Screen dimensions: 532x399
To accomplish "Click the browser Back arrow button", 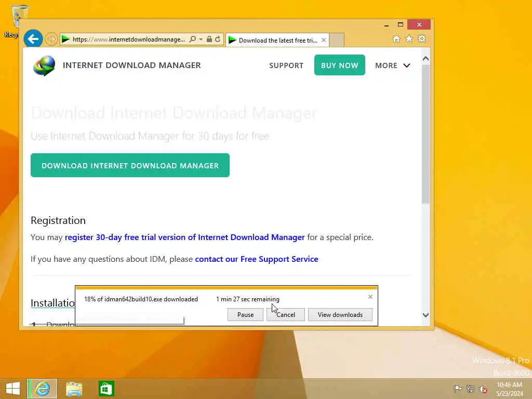I will (x=33, y=39).
